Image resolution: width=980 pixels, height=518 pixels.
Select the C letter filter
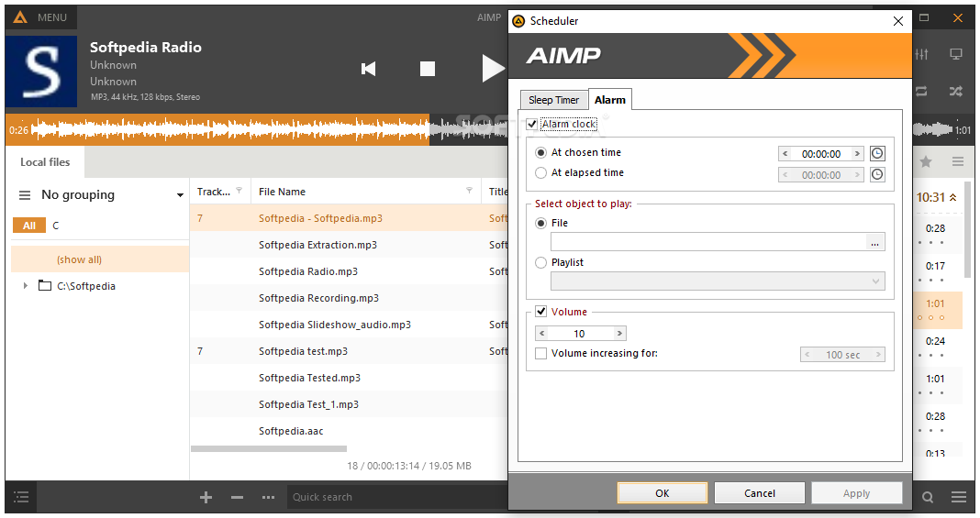[x=56, y=226]
